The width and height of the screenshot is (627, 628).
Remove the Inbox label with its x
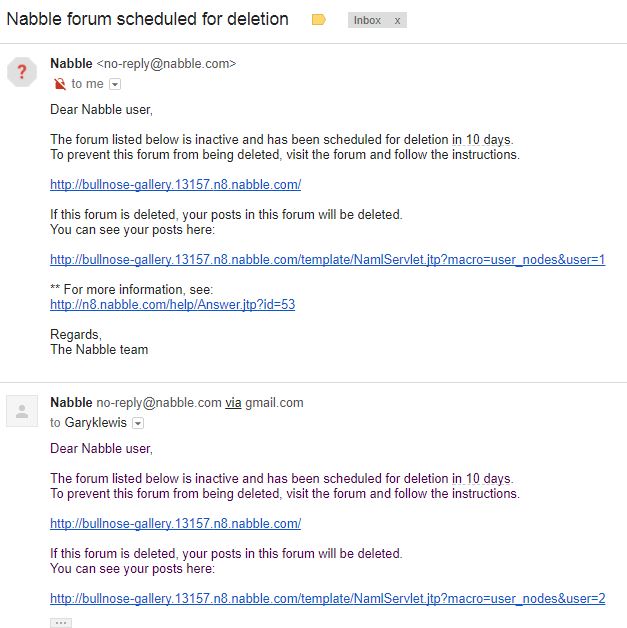point(397,20)
